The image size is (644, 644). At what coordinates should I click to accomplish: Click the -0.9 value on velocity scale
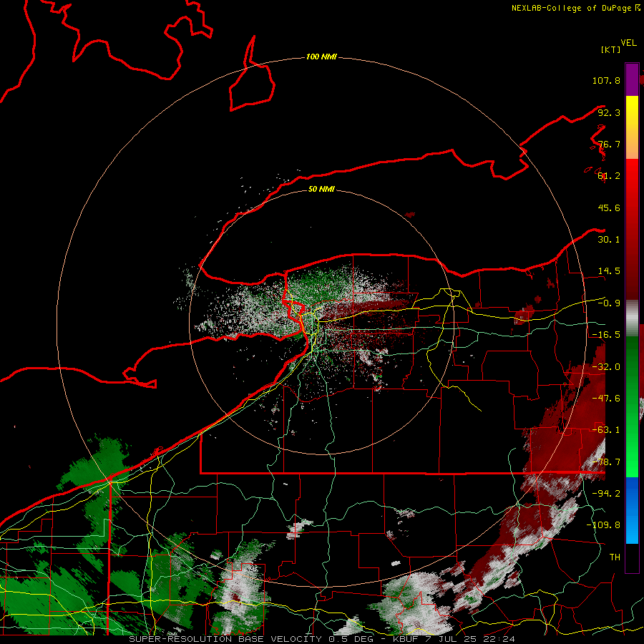tap(609, 303)
